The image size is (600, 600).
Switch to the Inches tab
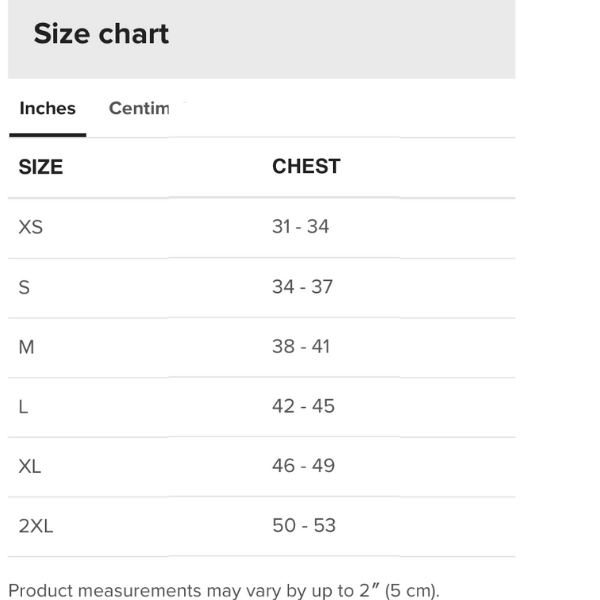(x=47, y=108)
